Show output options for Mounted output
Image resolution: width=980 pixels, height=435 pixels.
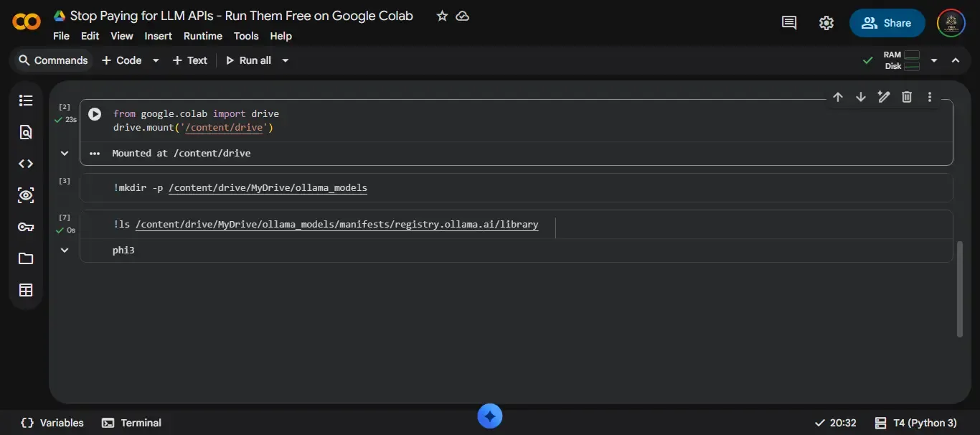click(95, 153)
